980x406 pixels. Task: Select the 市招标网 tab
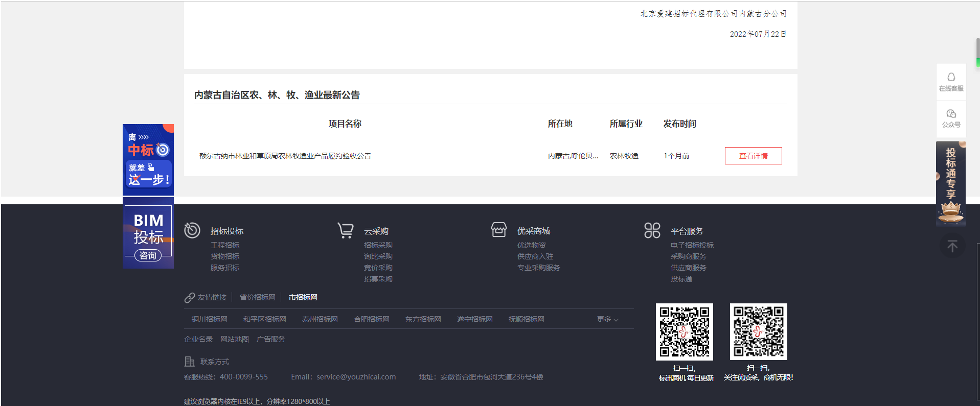(x=303, y=297)
